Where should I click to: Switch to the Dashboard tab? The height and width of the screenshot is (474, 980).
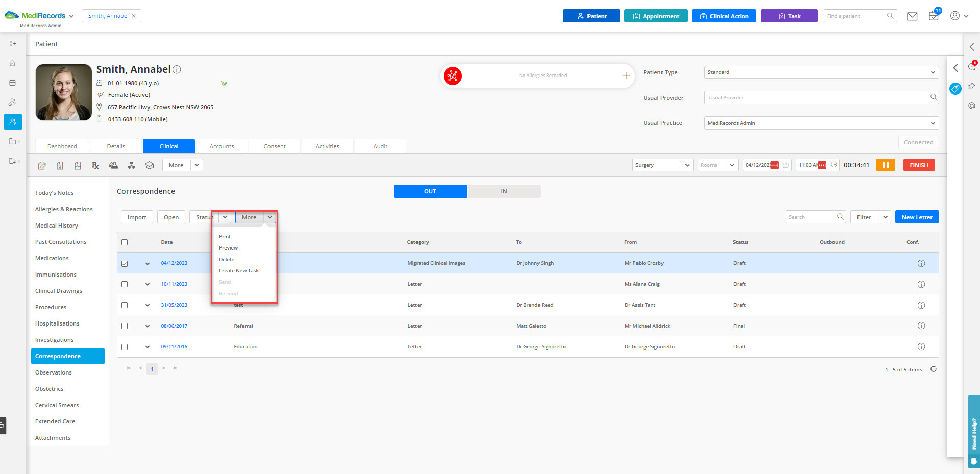(62, 146)
